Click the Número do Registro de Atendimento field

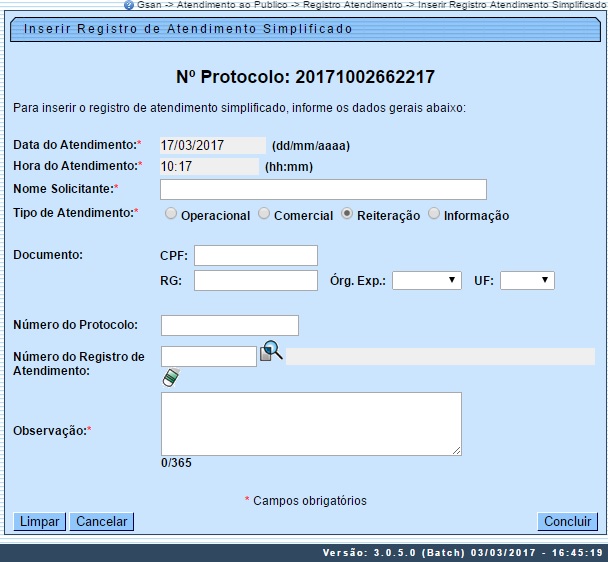(x=209, y=356)
